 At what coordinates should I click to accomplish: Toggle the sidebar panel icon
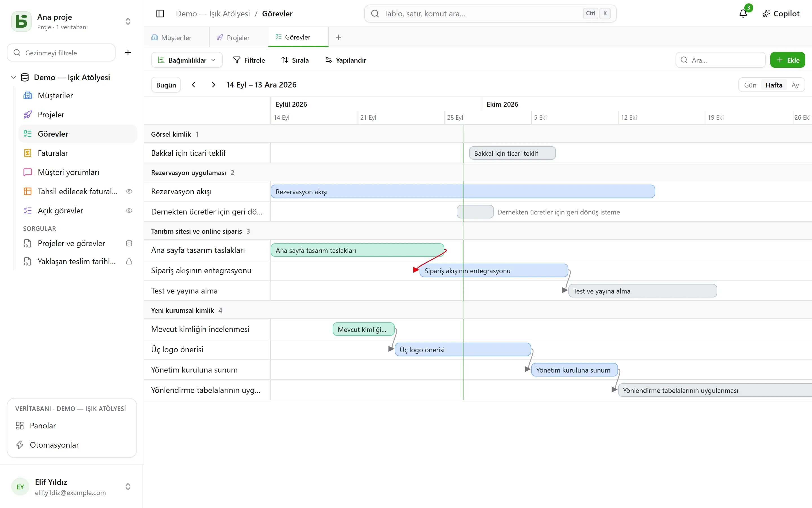[160, 14]
